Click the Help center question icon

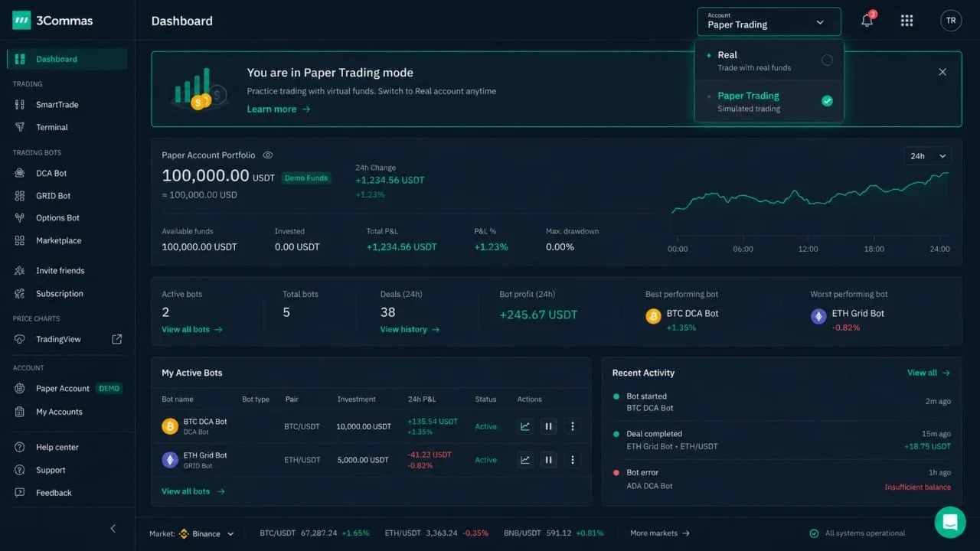[20, 447]
